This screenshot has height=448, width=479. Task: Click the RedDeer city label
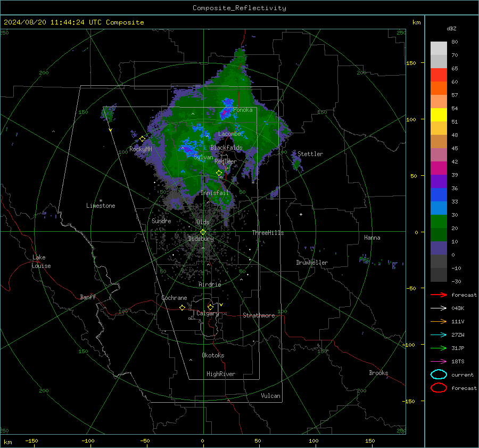click(226, 161)
